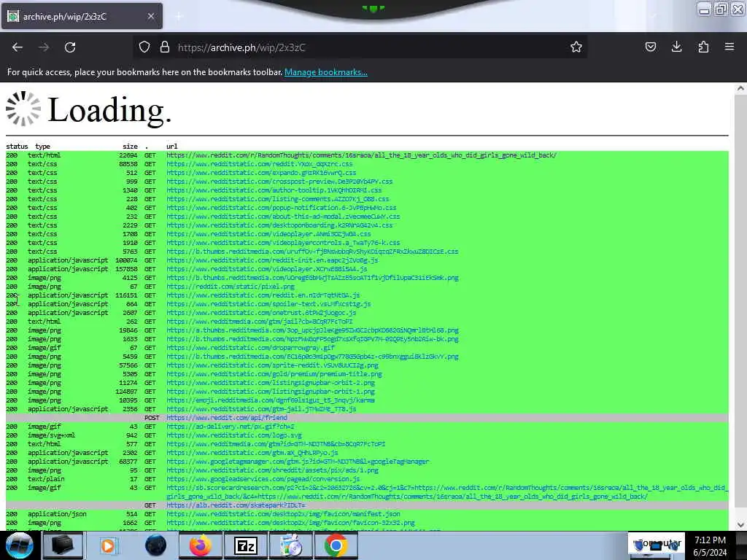Image resolution: width=747 pixels, height=560 pixels.
Task: Open the favicon-32x32.png link
Action: click(290, 523)
